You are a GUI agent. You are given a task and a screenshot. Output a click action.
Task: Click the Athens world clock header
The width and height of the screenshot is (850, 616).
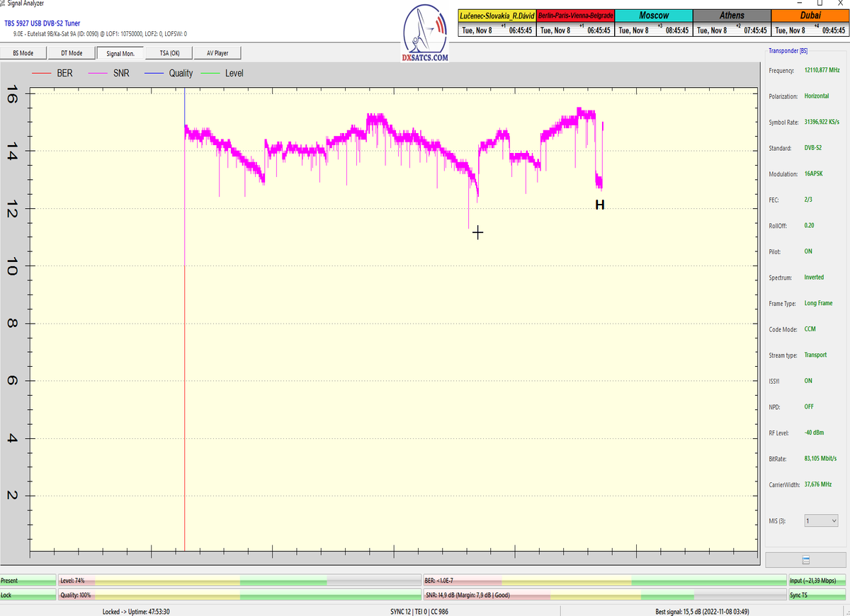pos(732,15)
